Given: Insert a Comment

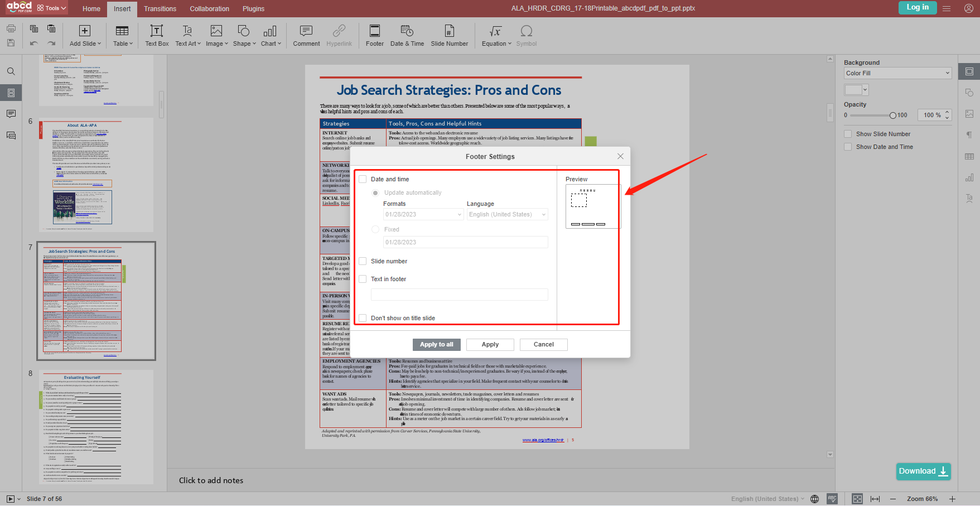Looking at the screenshot, I should click(306, 36).
